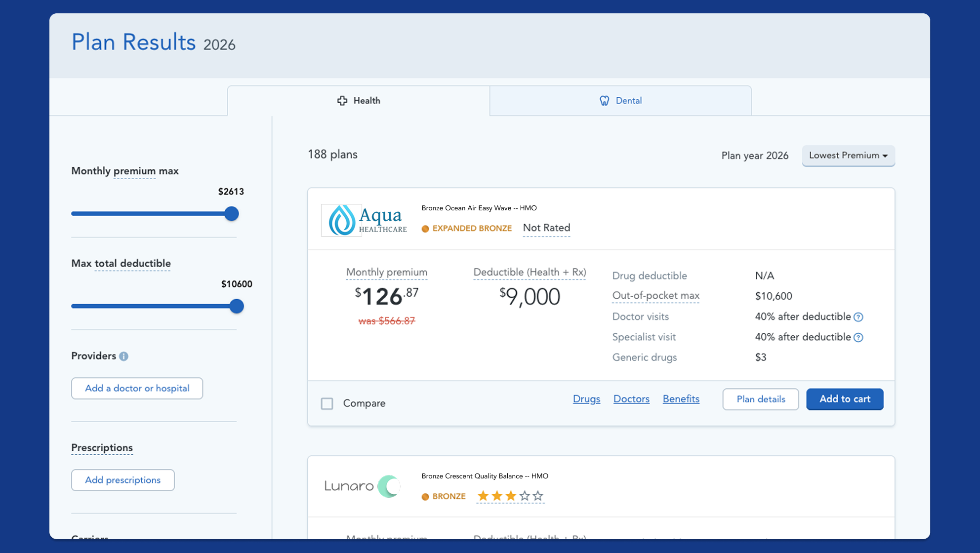Click the Lunaro carrier logo
Screen dimensions: 980x553
363,486
